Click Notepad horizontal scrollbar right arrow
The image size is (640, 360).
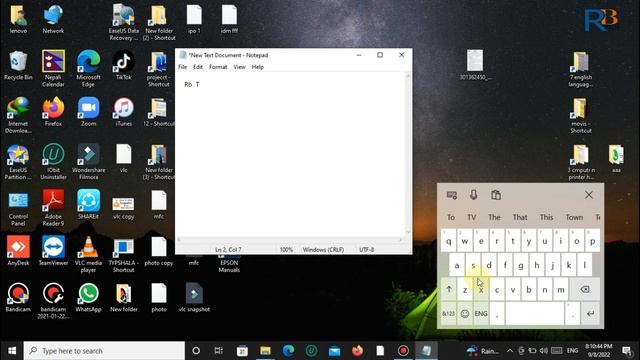[401, 240]
